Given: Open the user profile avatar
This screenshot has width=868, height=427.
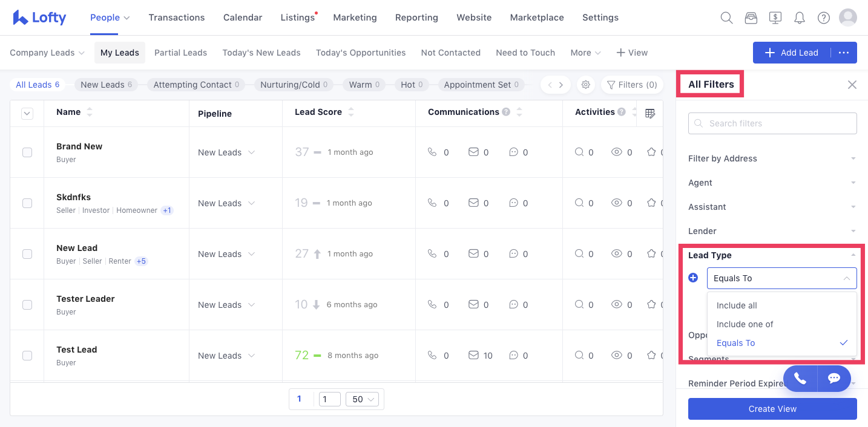Looking at the screenshot, I should [848, 17].
